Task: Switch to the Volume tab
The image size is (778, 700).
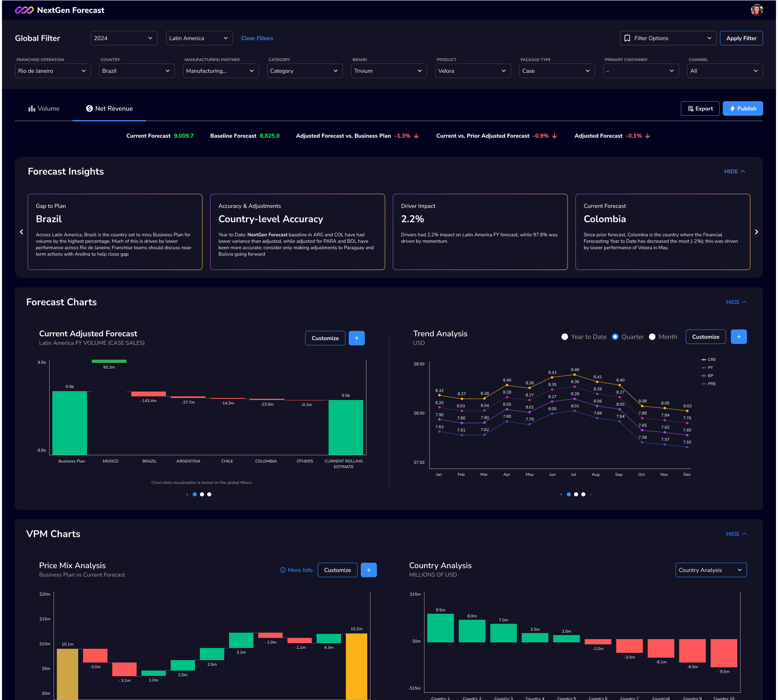Action: pos(44,108)
